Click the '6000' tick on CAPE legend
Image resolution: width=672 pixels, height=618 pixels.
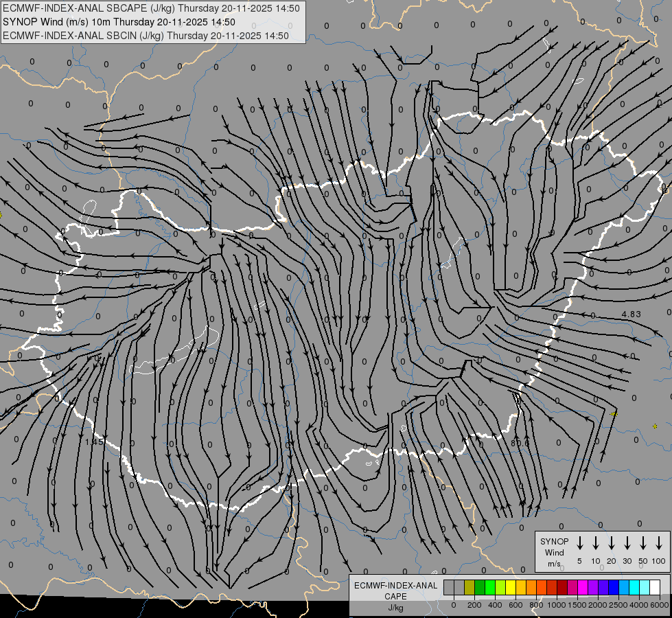point(659,605)
